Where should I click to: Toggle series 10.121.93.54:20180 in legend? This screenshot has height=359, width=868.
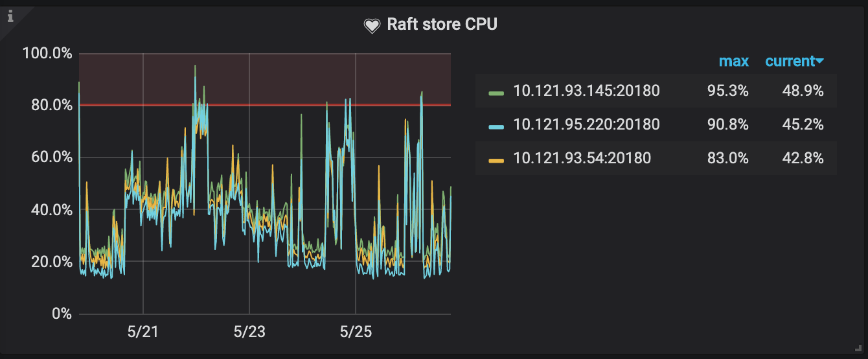pos(582,158)
